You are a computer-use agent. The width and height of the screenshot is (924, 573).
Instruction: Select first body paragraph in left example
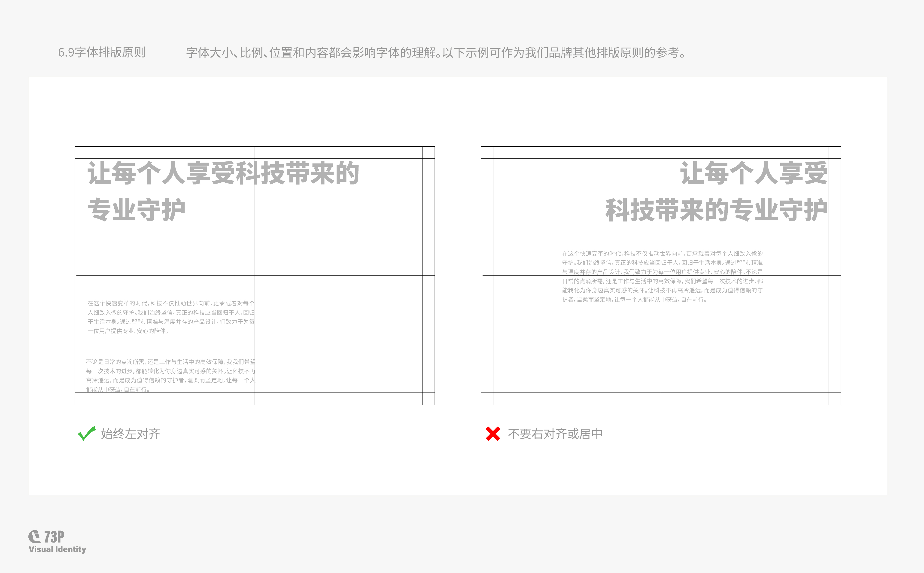171,317
